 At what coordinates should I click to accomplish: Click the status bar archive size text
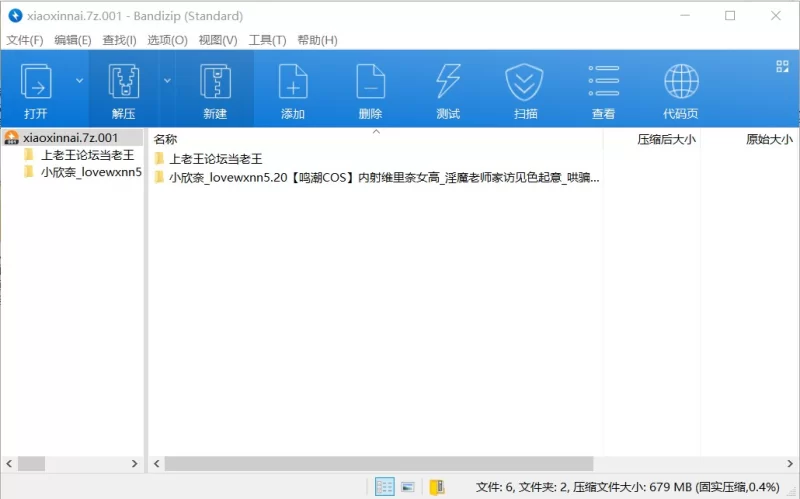[628, 487]
